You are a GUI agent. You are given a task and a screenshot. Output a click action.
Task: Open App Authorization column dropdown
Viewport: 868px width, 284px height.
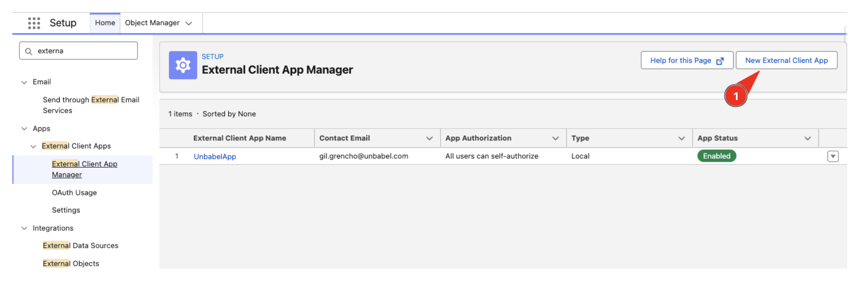coord(556,139)
